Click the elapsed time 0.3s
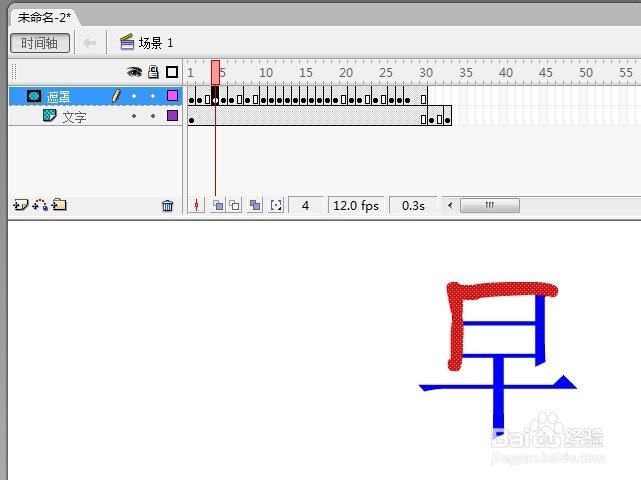641x480 pixels. (x=413, y=205)
